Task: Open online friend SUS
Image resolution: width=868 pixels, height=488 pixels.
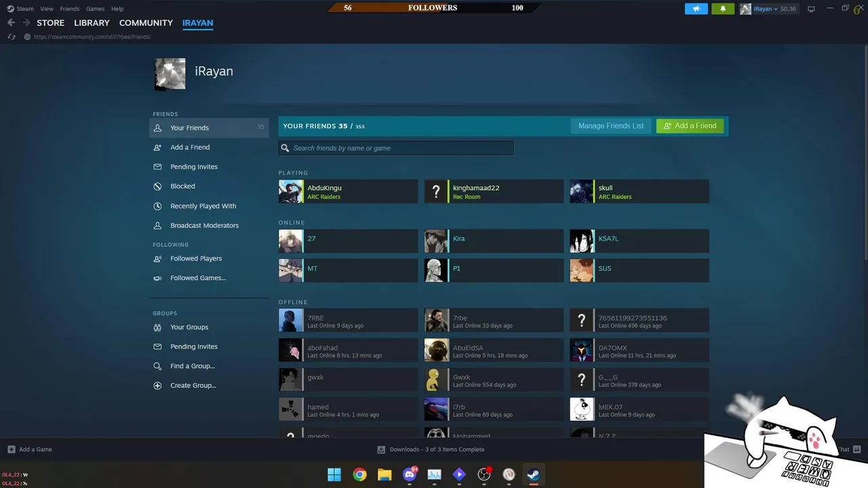Action: pyautogui.click(x=639, y=270)
